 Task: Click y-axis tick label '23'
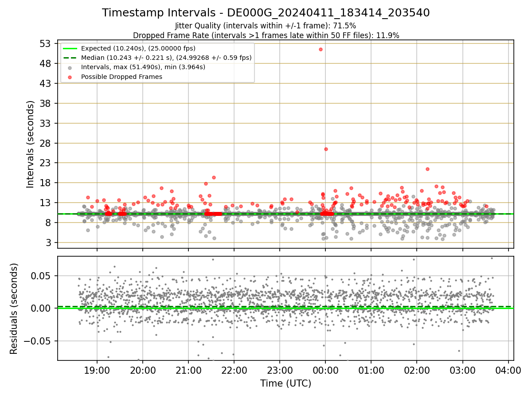(46, 163)
